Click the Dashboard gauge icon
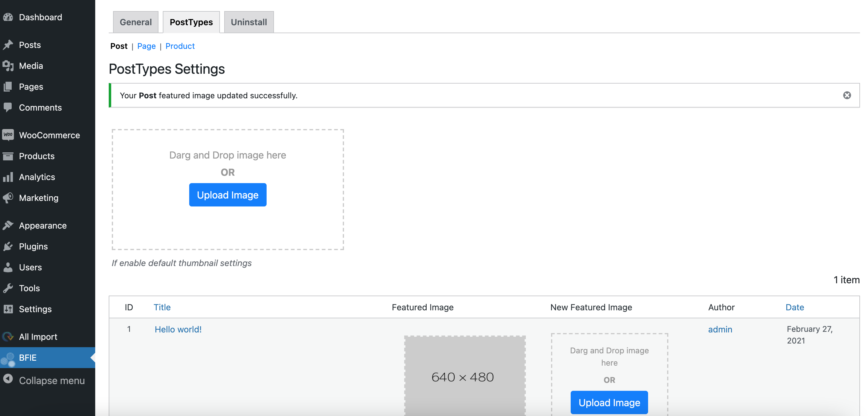The image size is (868, 416). [x=8, y=17]
